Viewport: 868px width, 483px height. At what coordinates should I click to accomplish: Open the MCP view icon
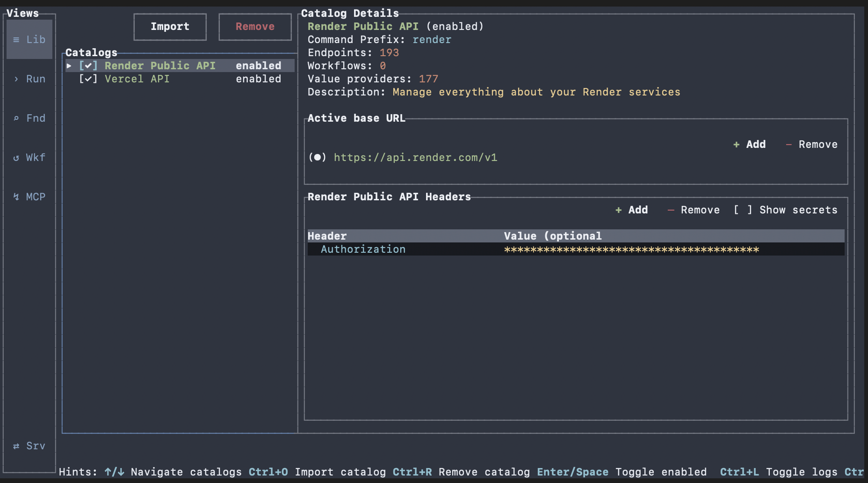tap(16, 197)
